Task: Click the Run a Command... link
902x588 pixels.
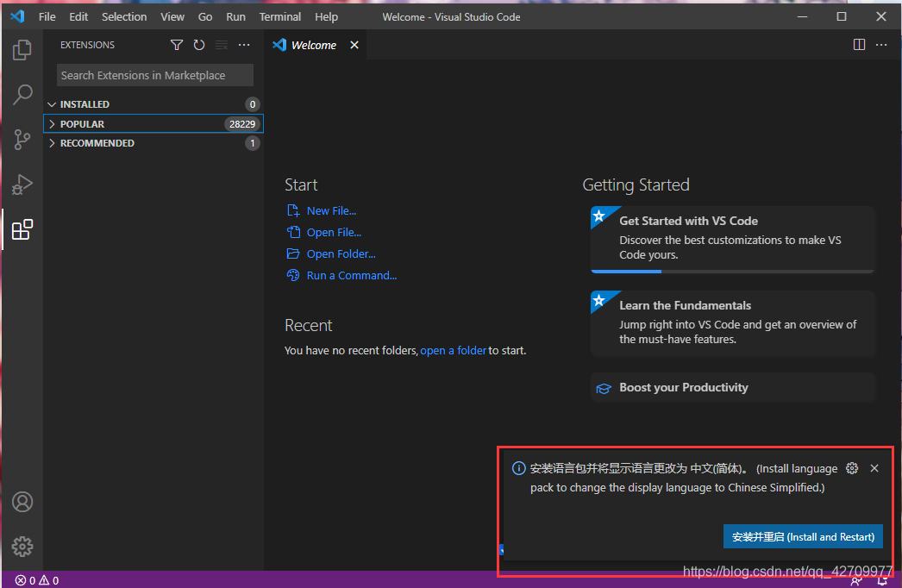Action: (x=352, y=275)
